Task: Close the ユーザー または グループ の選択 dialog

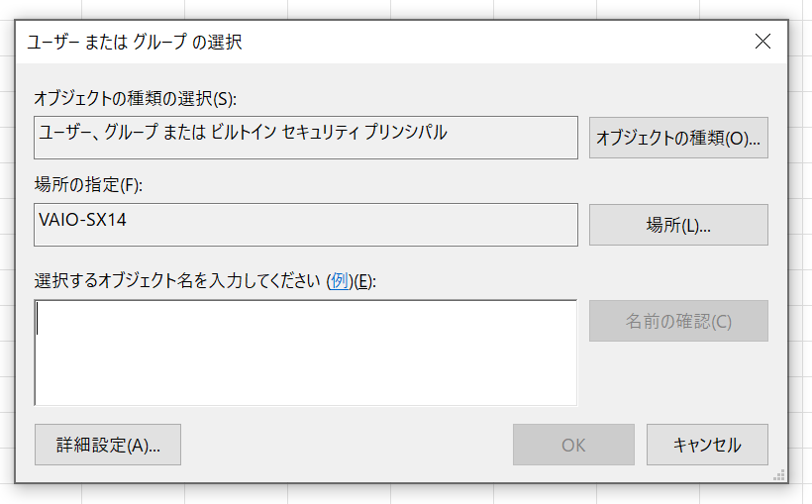Action: tap(762, 42)
